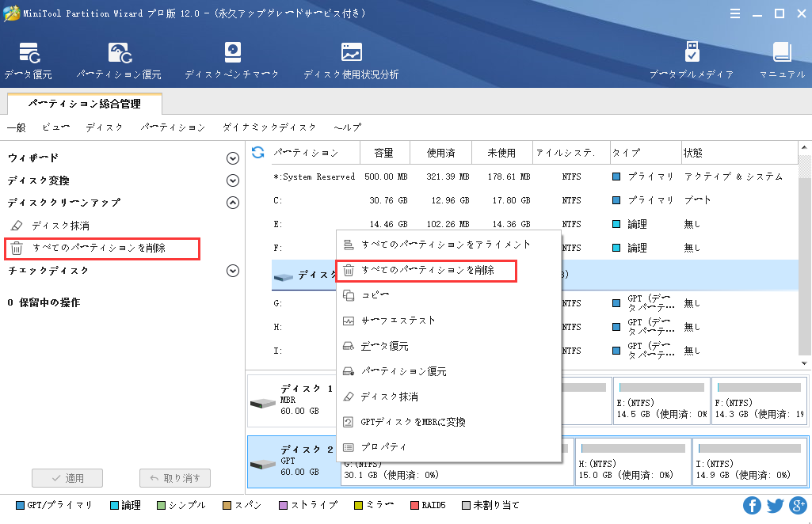The width and height of the screenshot is (812, 524).
Task: Select パーティション復元 in the context menu
Action: tap(448, 371)
